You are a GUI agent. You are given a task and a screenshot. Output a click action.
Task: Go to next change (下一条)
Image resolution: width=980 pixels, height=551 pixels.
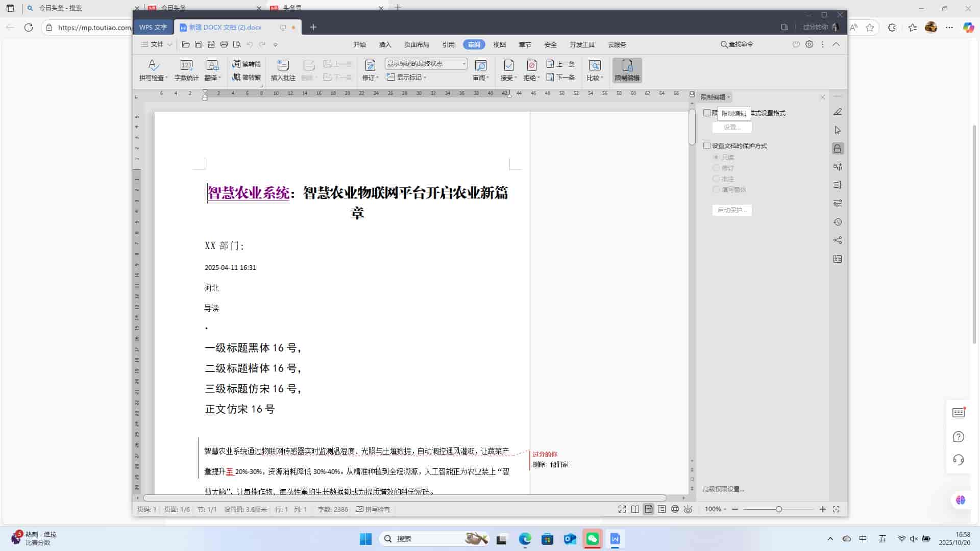(560, 78)
